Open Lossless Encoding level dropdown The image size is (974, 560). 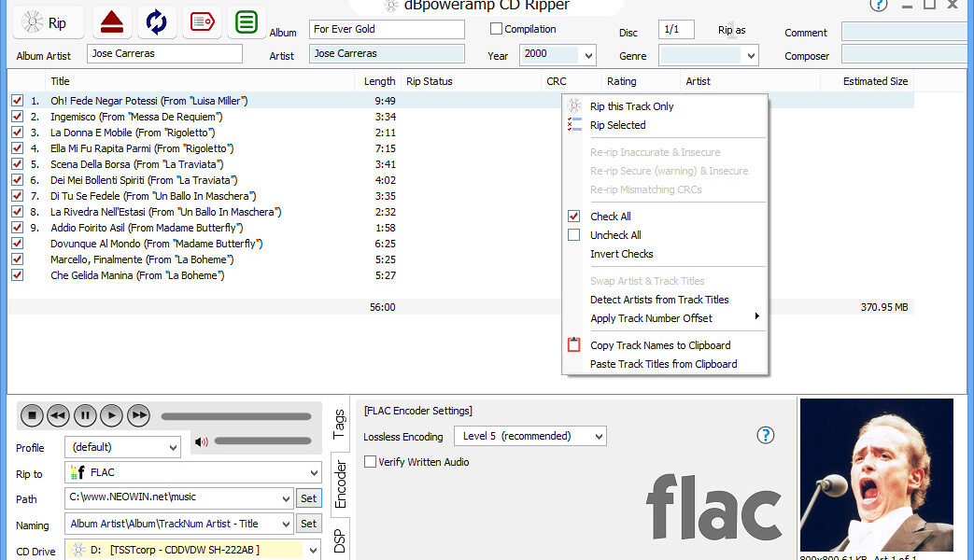pyautogui.click(x=599, y=436)
